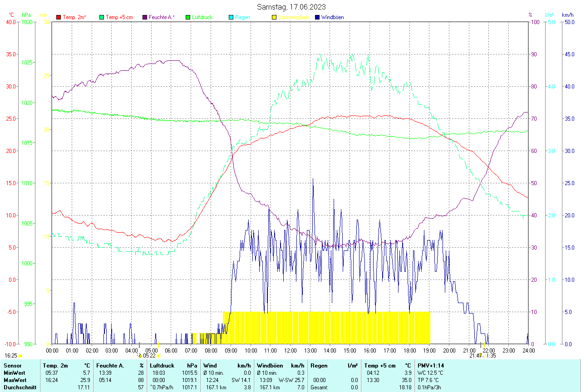The width and height of the screenshot is (581, 392).
Task: Click the purple Feuchte A. legend swatch
Action: (145, 17)
